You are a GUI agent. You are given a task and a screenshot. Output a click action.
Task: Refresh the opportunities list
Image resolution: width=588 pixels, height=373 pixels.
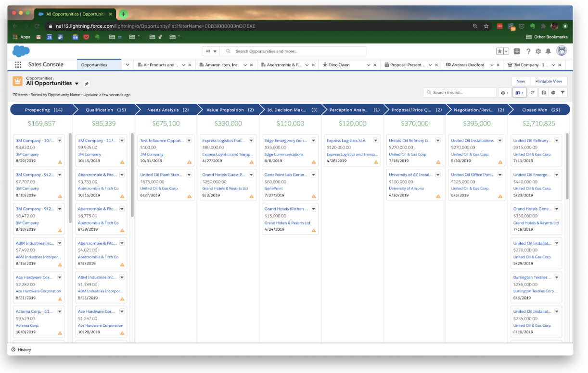coord(533,93)
